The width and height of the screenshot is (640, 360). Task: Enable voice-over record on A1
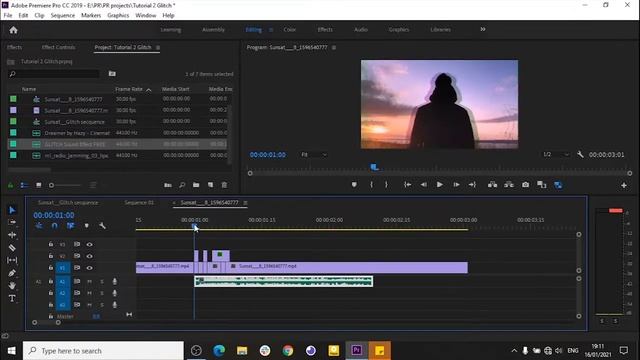click(x=115, y=282)
